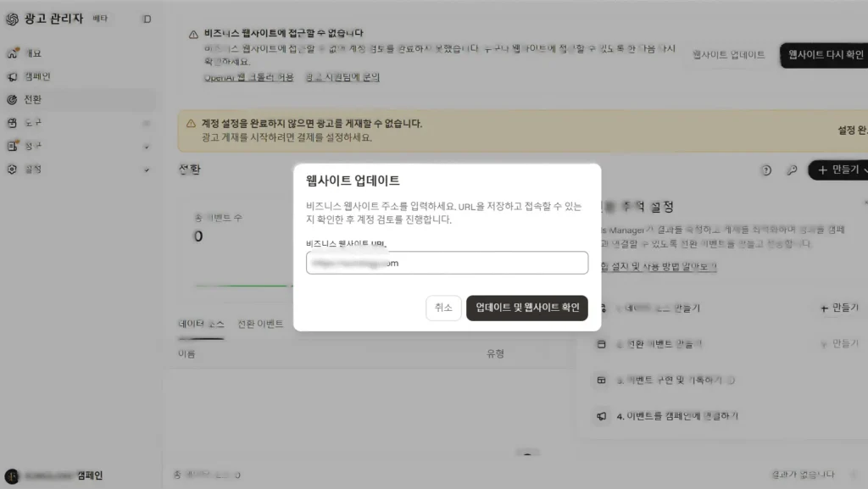This screenshot has width=868, height=489.
Task: Click the 베타 badge next to 광고 관리자
Action: point(100,19)
